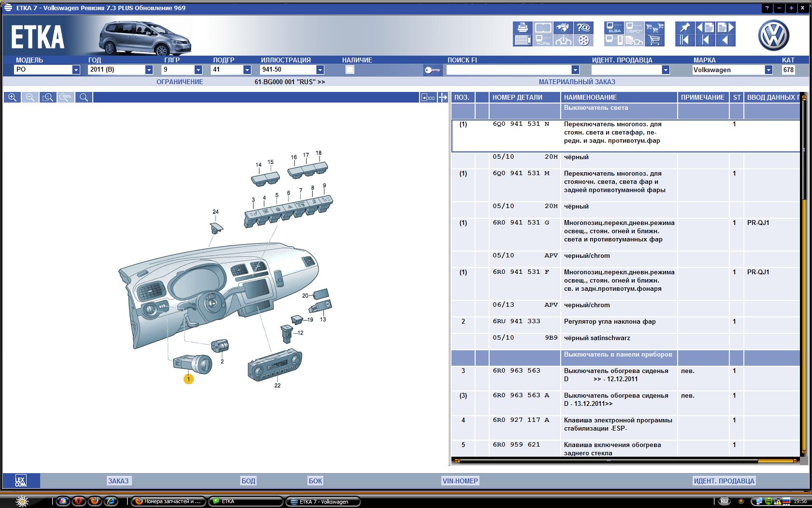This screenshot has width=812, height=508.
Task: Click the plain magnifier icon
Action: pyautogui.click(x=84, y=97)
